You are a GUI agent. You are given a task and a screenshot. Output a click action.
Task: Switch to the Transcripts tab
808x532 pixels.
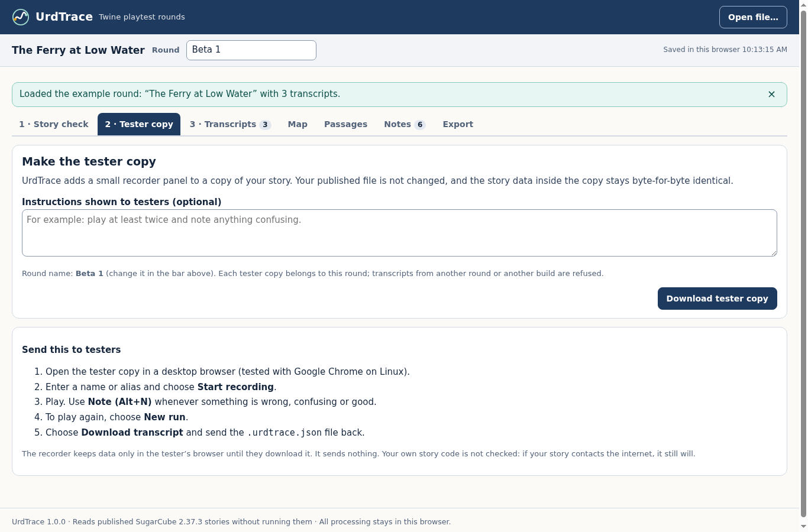pyautogui.click(x=230, y=124)
